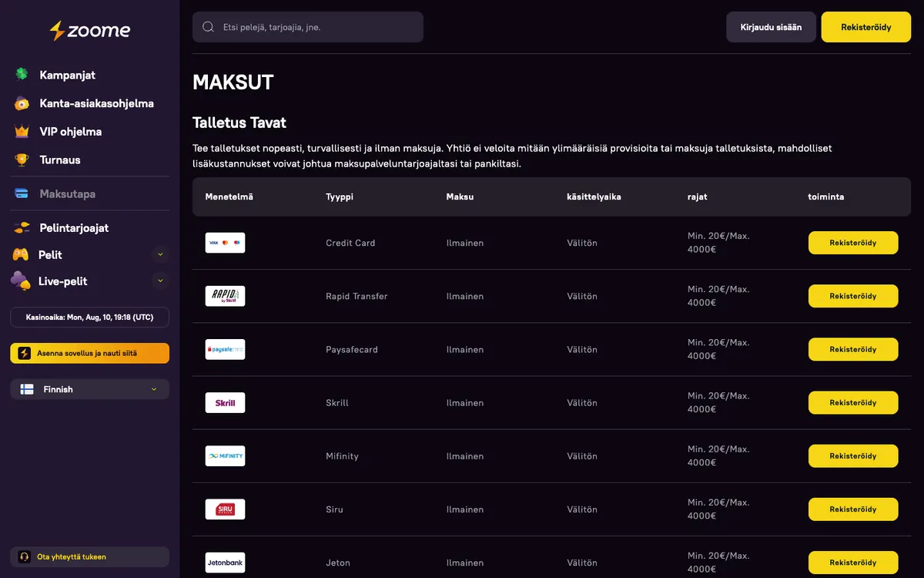924x578 pixels.
Task: Click the Kanta-asiakasohjelma coin icon
Action: tap(22, 103)
